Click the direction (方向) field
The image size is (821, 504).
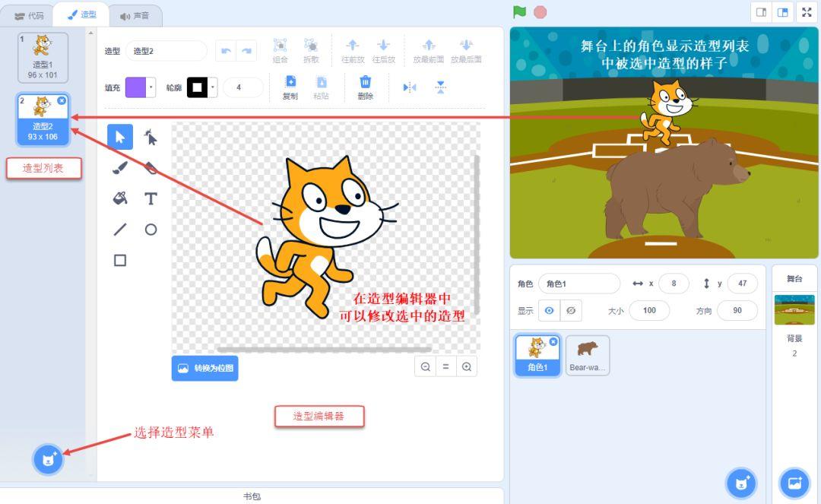pyautogui.click(x=737, y=310)
